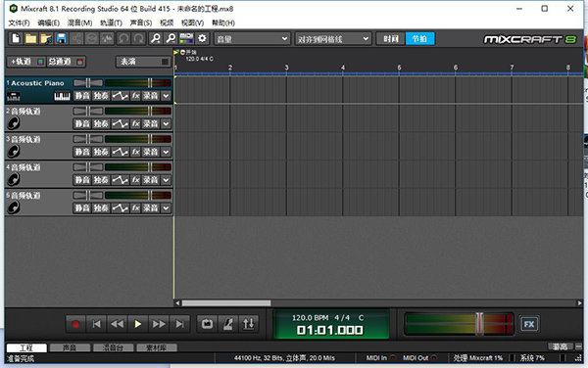Click the speaker icon on track 3
The image size is (588, 368).
click(14, 152)
